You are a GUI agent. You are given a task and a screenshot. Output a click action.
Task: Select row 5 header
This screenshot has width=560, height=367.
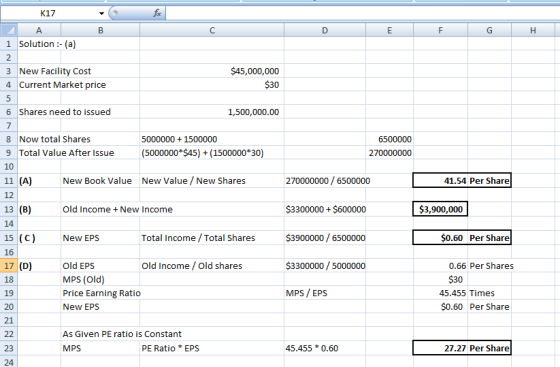9,98
